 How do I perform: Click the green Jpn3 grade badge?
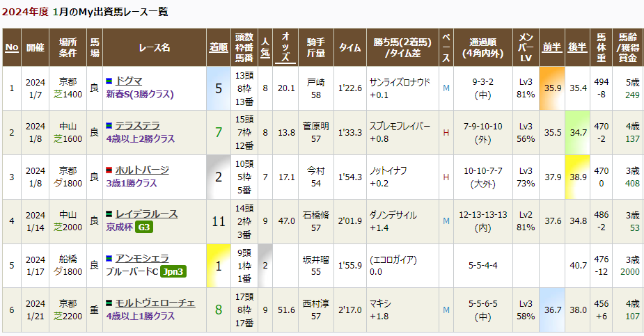pos(173,272)
